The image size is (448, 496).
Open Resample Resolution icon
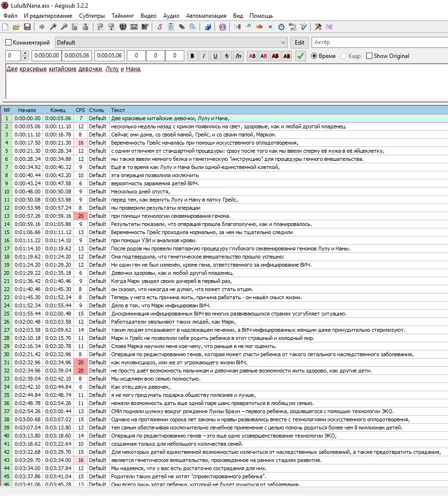(x=270, y=27)
